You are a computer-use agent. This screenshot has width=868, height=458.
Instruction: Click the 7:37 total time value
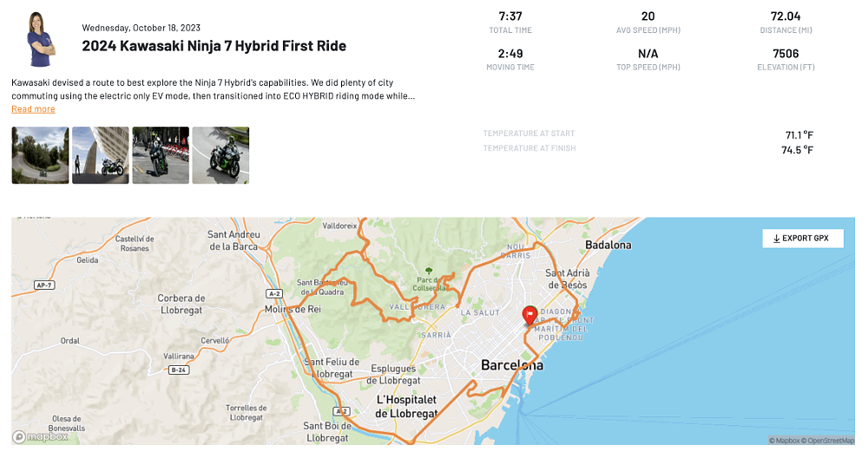510,16
